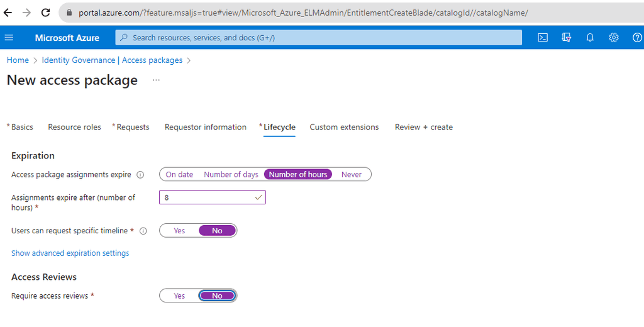The image size is (644, 327).
Task: Open the help question mark icon
Action: (636, 38)
